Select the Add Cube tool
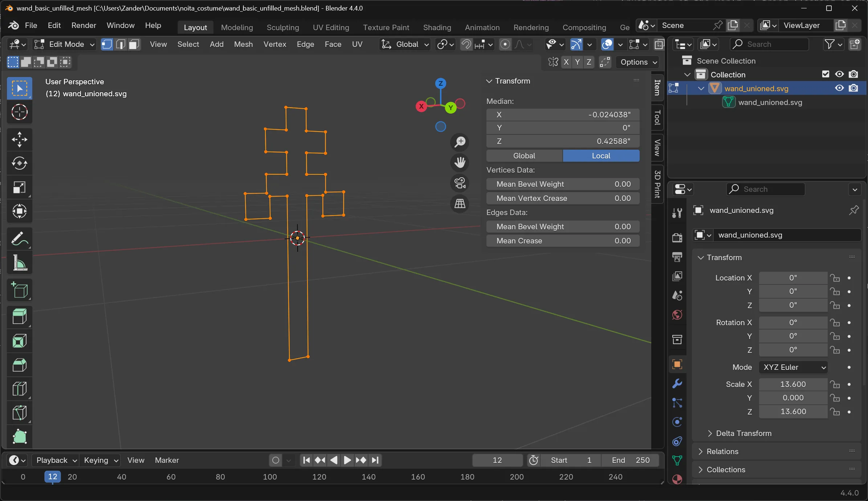868x501 pixels. 19,290
